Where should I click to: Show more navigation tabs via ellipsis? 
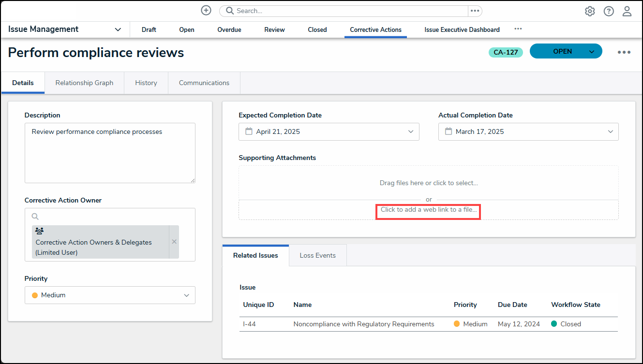click(518, 29)
